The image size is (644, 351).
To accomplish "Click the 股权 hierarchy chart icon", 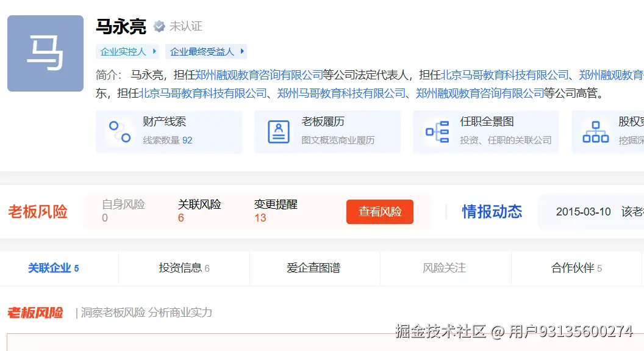I will pyautogui.click(x=596, y=131).
